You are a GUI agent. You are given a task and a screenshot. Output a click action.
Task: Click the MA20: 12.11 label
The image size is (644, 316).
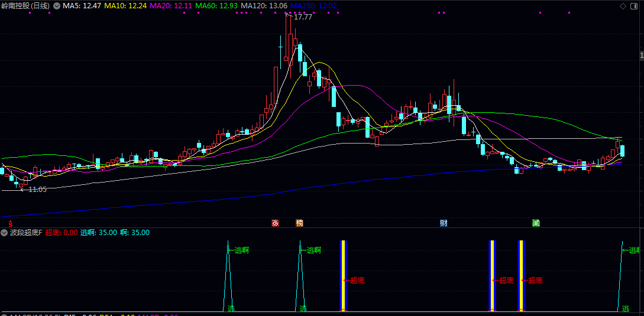[171, 6]
